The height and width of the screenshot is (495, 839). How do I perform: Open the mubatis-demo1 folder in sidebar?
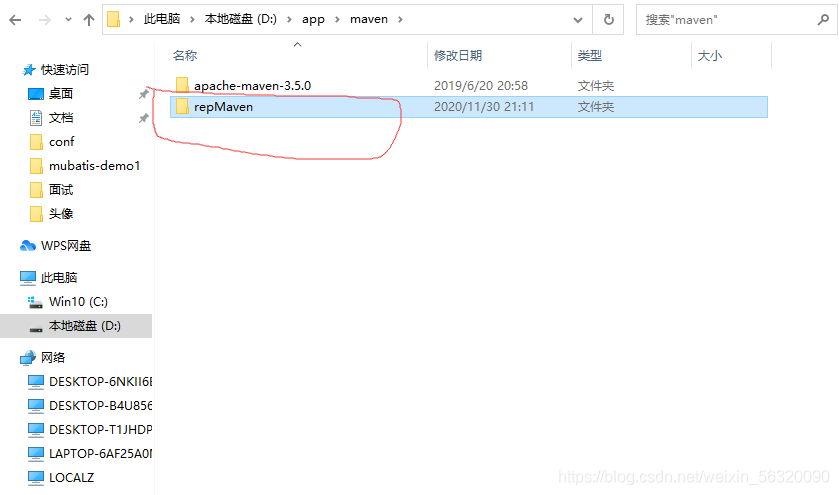94,166
